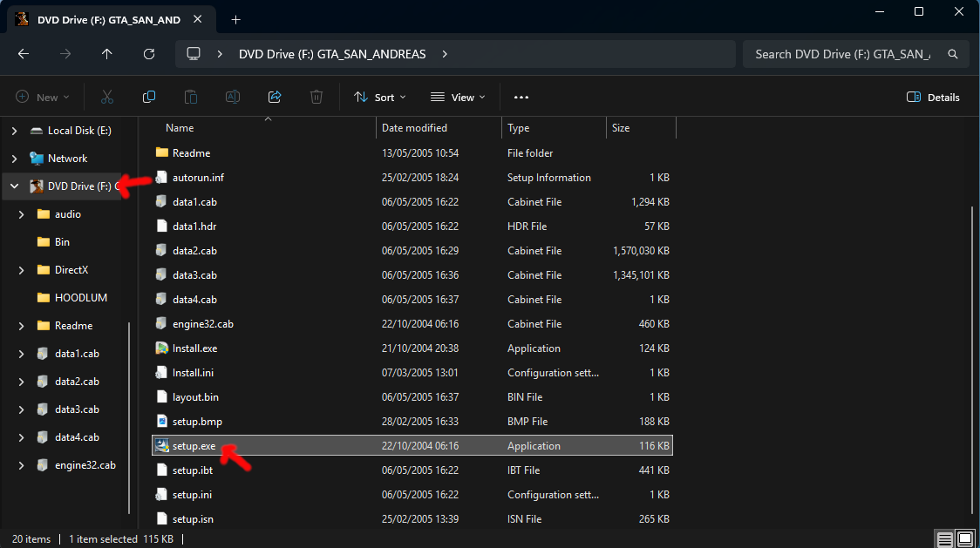Screen dimensions: 980x548
Task: Refresh the current folder view
Action: (x=149, y=54)
